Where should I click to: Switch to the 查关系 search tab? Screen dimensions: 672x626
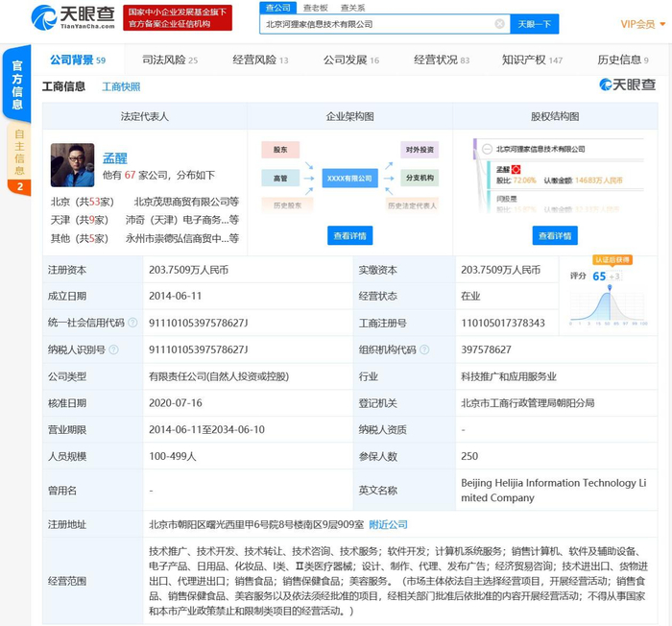352,8
